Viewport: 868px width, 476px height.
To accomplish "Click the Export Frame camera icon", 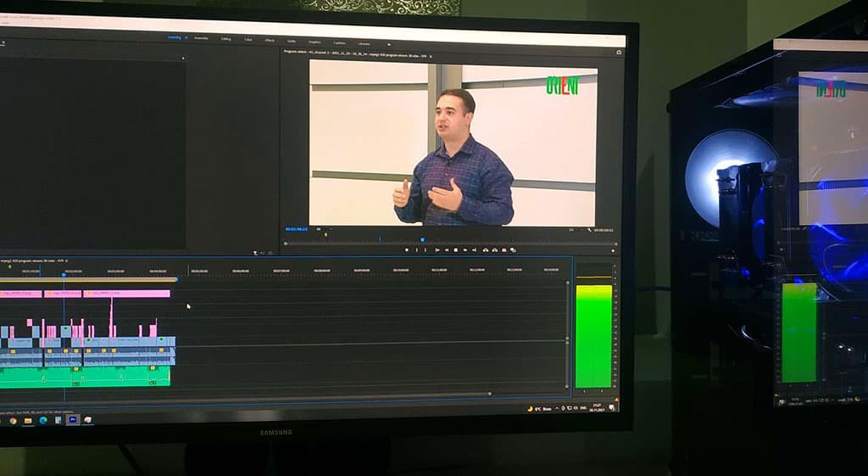I will (504, 250).
